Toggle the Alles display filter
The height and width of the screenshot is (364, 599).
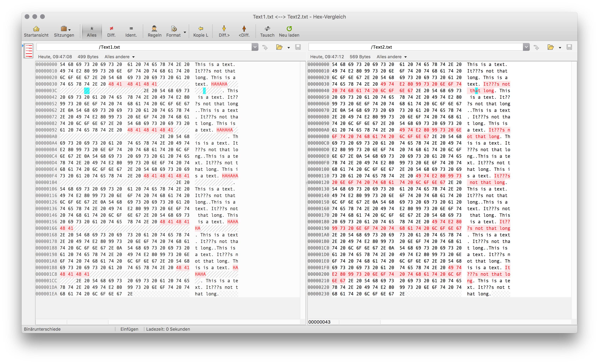[92, 31]
